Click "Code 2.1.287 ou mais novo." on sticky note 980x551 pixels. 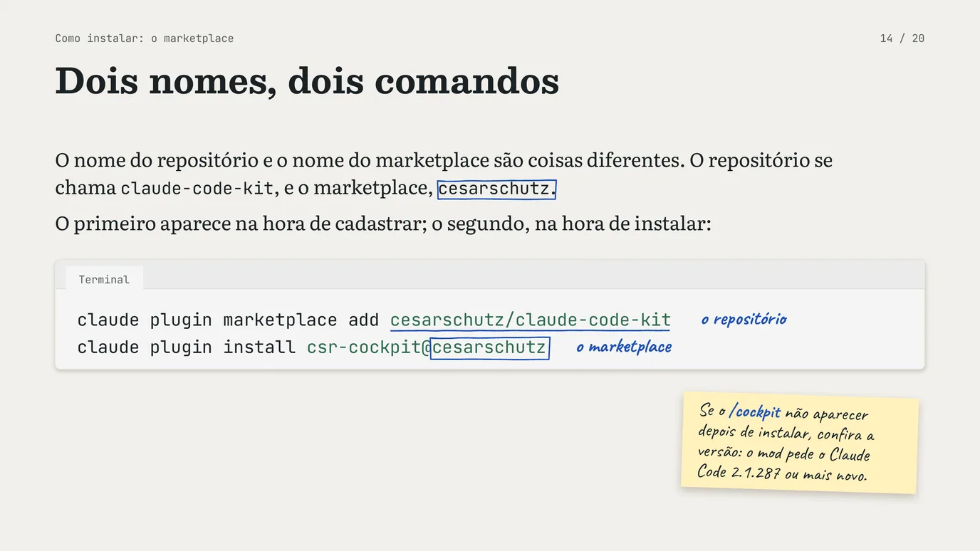(x=782, y=473)
